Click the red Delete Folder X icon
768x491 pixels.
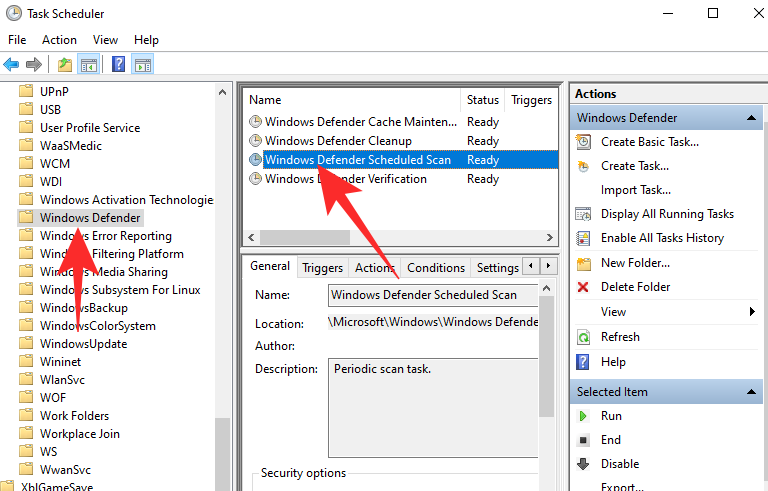tap(583, 287)
